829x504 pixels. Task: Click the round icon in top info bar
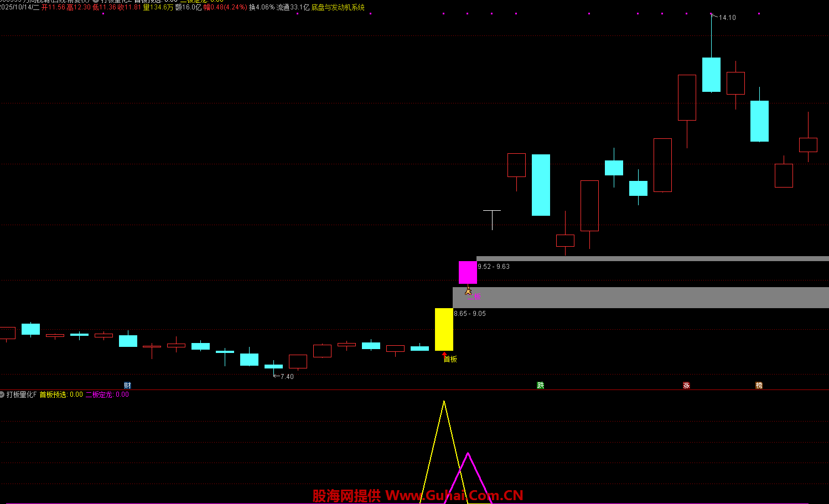pyautogui.click(x=96, y=1)
